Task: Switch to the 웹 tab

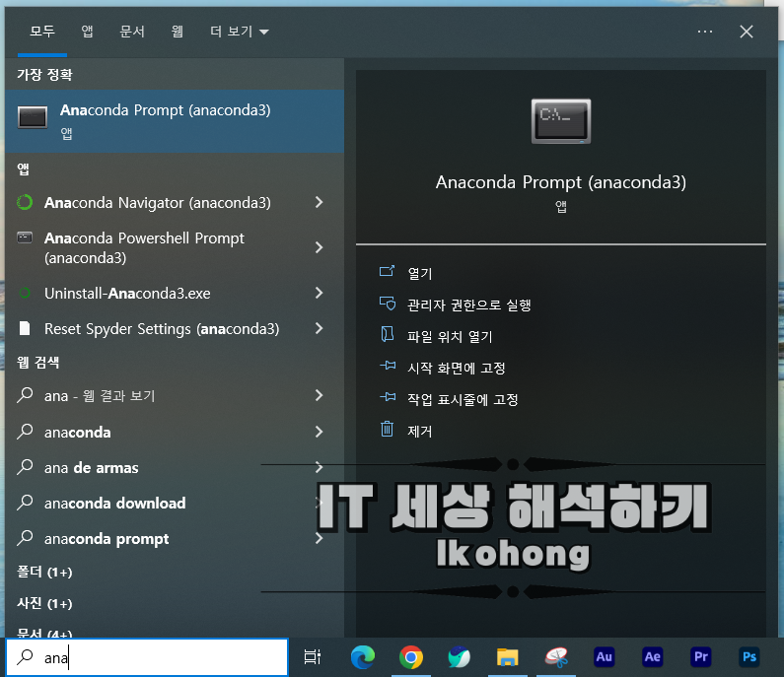Action: [x=177, y=32]
